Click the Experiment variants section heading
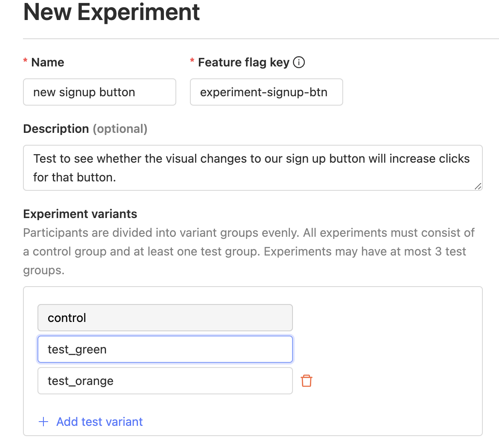499x448 pixels. pos(80,214)
